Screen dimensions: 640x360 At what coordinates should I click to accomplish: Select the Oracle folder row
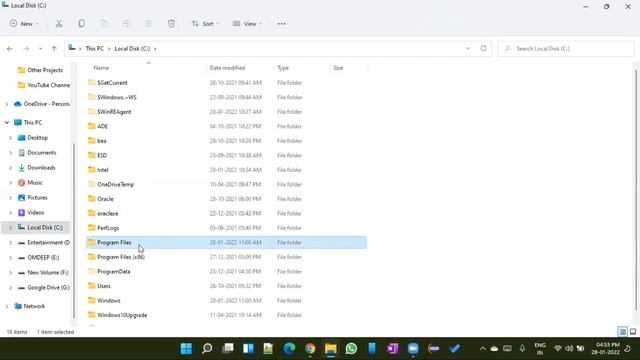[227, 199]
